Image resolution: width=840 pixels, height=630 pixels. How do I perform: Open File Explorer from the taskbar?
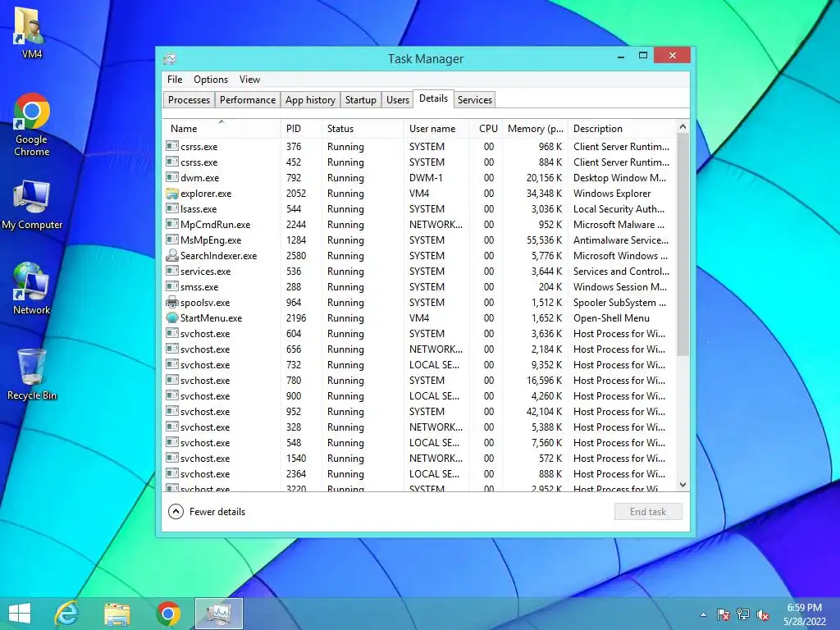pos(116,614)
